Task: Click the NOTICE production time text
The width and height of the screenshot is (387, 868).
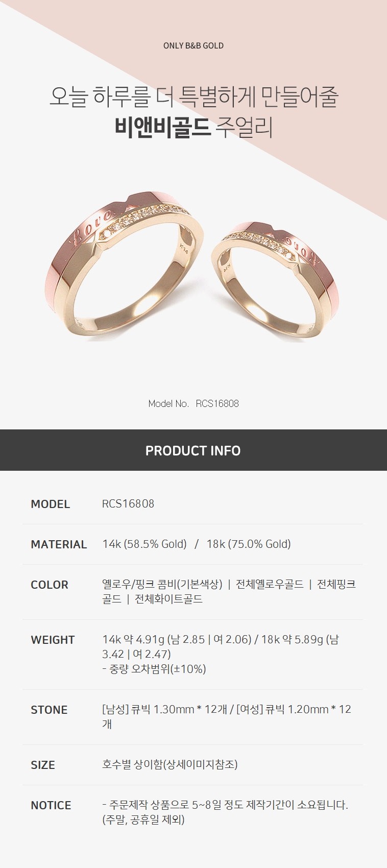Action: pos(225,812)
